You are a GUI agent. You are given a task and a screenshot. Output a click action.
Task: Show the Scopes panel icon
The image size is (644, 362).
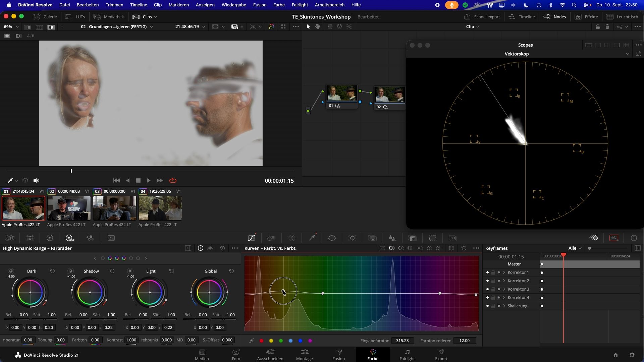pos(614,238)
